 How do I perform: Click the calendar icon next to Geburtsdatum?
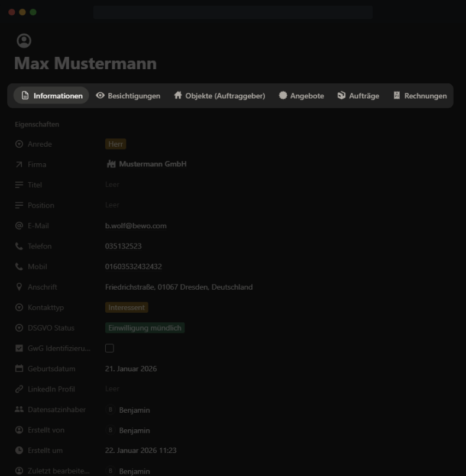19,369
